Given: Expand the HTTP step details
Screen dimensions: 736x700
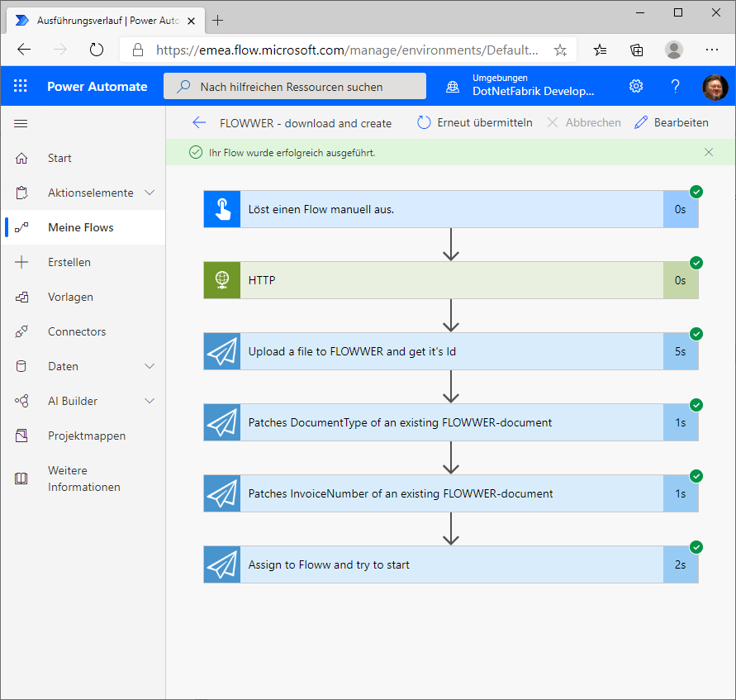Looking at the screenshot, I should point(451,280).
